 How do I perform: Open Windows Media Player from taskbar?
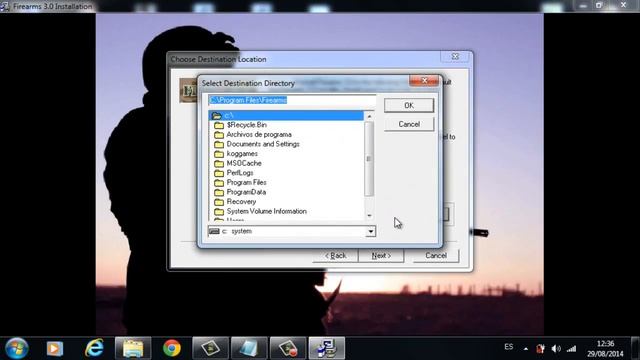coord(55,349)
